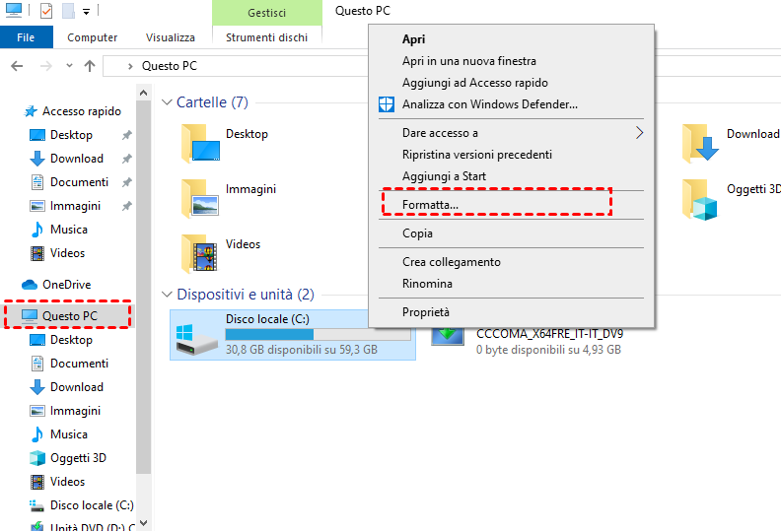
Task: Open Proprietà from context menu
Action: [x=426, y=312]
